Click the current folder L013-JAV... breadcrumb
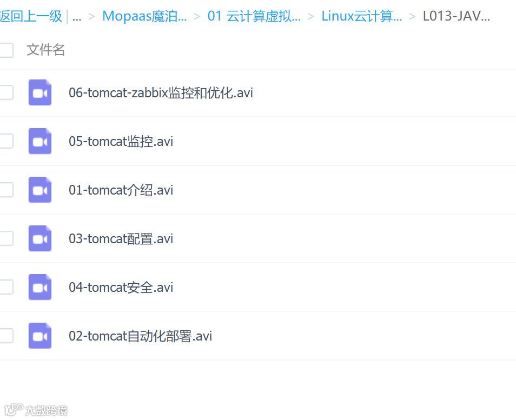This screenshot has width=516, height=420. tap(457, 16)
